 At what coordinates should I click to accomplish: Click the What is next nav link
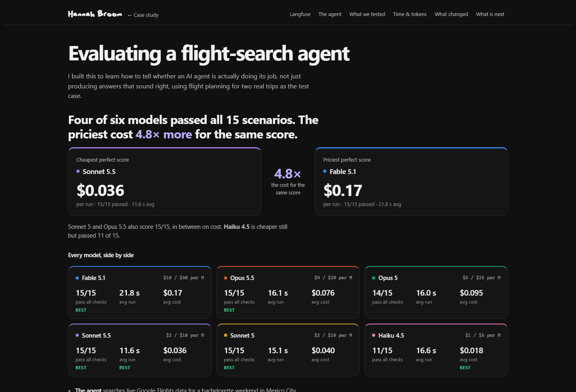click(x=490, y=14)
